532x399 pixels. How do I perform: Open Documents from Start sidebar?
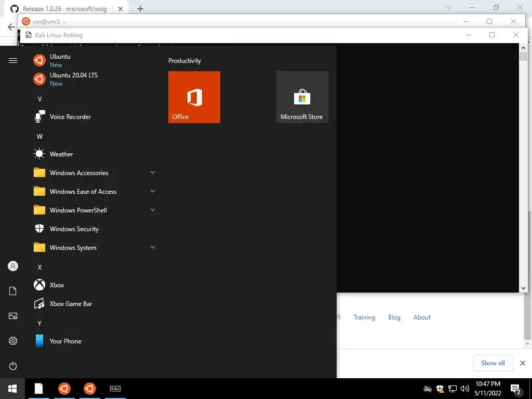13,291
